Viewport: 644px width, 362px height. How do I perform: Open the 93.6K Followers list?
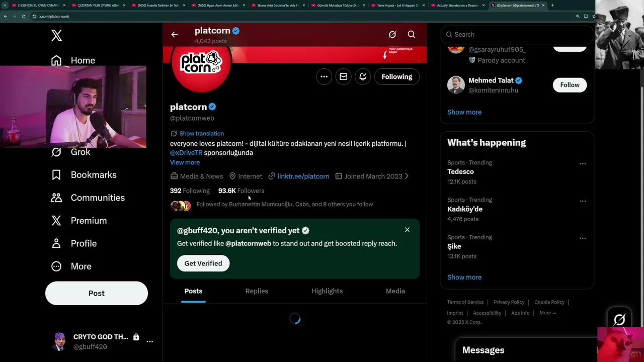click(241, 191)
